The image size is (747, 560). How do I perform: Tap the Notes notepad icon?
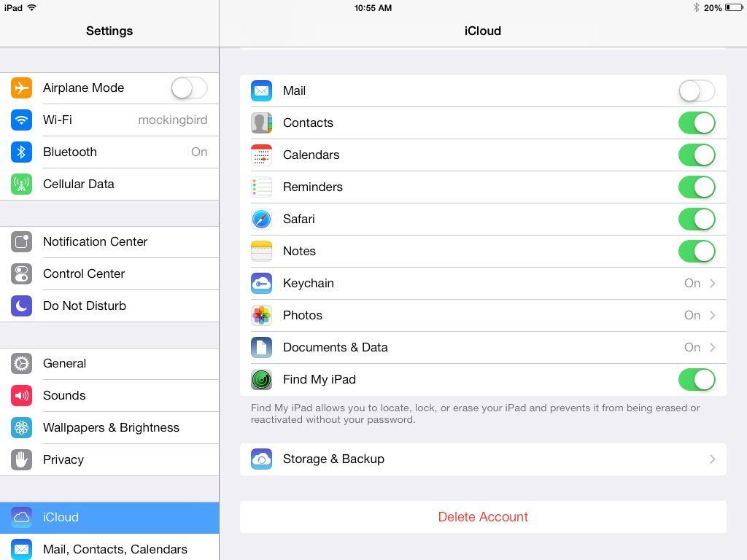click(261, 251)
